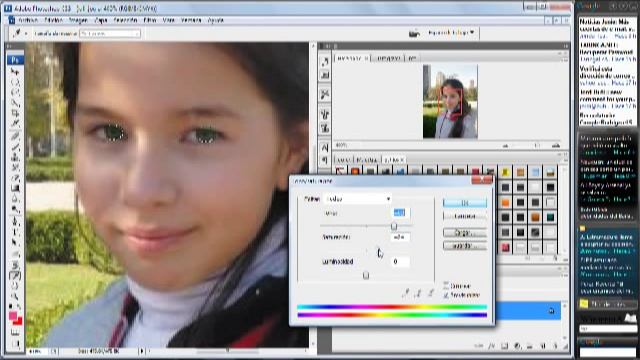This screenshot has height=360, width=640.
Task: Open the Editar dropdown in the dialog
Action: click(358, 199)
